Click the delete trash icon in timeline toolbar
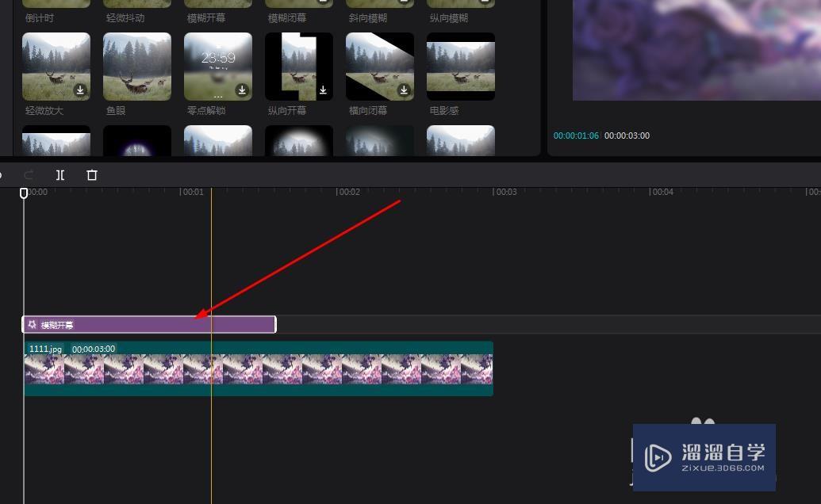The height and width of the screenshot is (504, 821). [x=92, y=175]
